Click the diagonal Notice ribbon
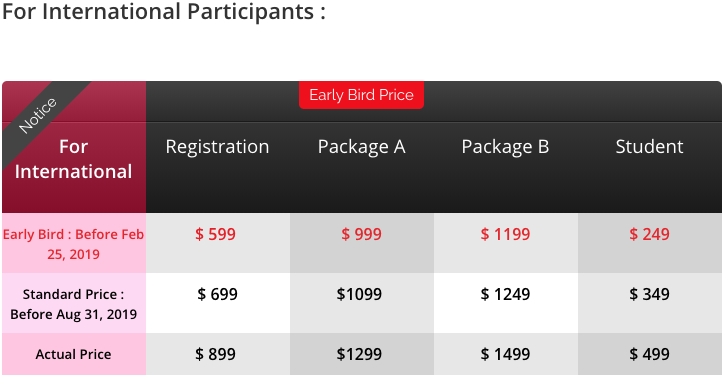The width and height of the screenshot is (724, 375). pyautogui.click(x=38, y=116)
